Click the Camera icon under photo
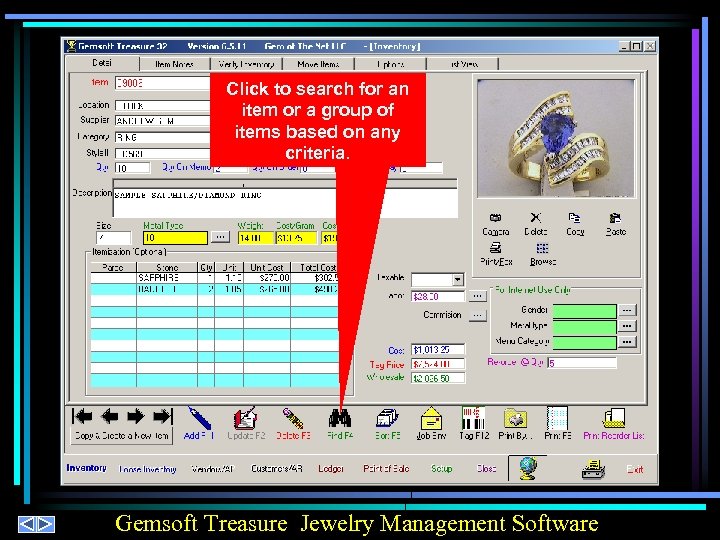 click(495, 218)
